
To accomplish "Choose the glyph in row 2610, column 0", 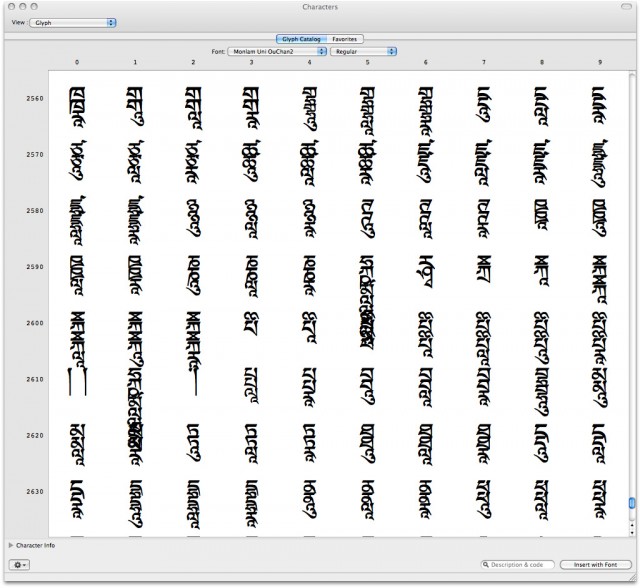I will pyautogui.click(x=77, y=380).
